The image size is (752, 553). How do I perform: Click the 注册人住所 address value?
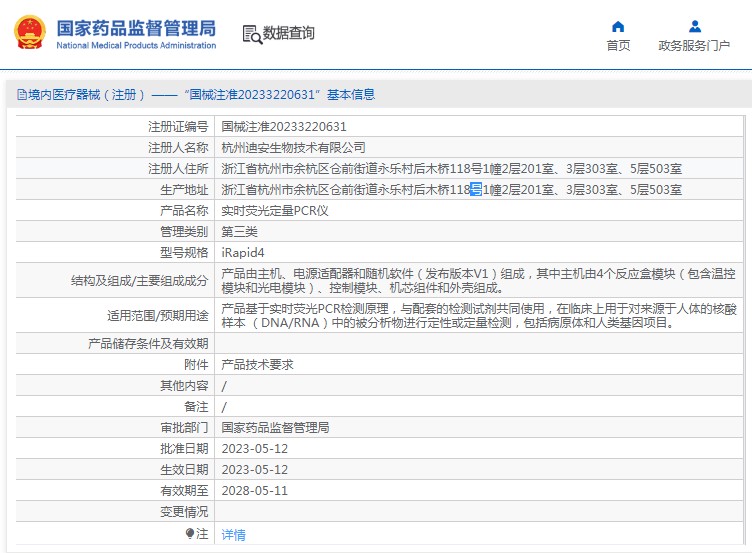[452, 169]
